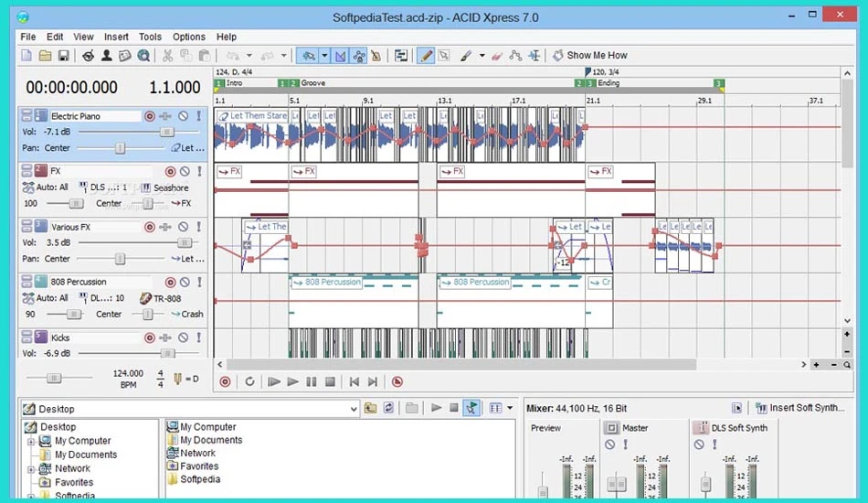This screenshot has width=868, height=503.
Task: Mute the Electric Piano track
Action: click(x=184, y=116)
